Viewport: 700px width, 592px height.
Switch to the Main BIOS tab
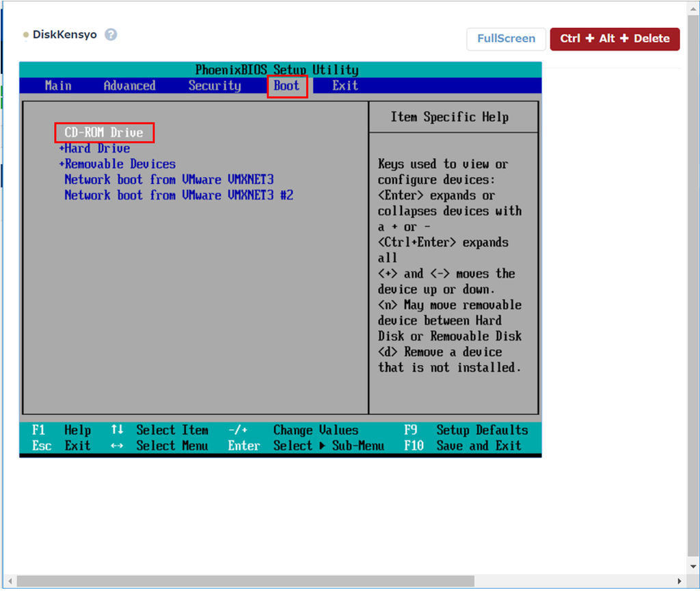(x=58, y=85)
